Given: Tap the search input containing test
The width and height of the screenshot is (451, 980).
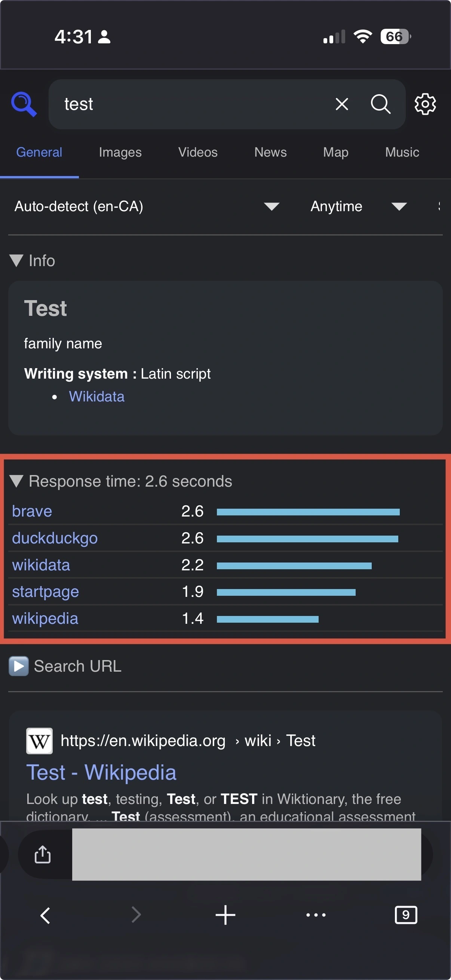Looking at the screenshot, I should coord(190,104).
